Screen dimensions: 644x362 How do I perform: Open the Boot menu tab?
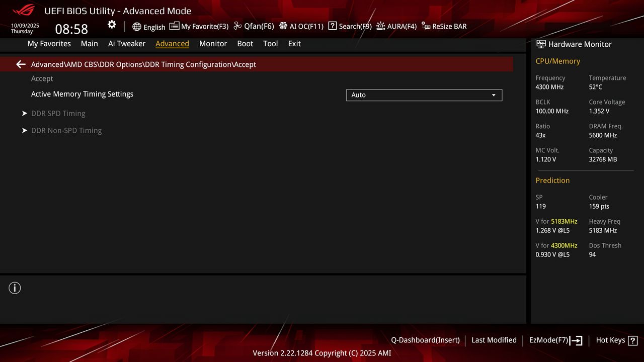(245, 44)
